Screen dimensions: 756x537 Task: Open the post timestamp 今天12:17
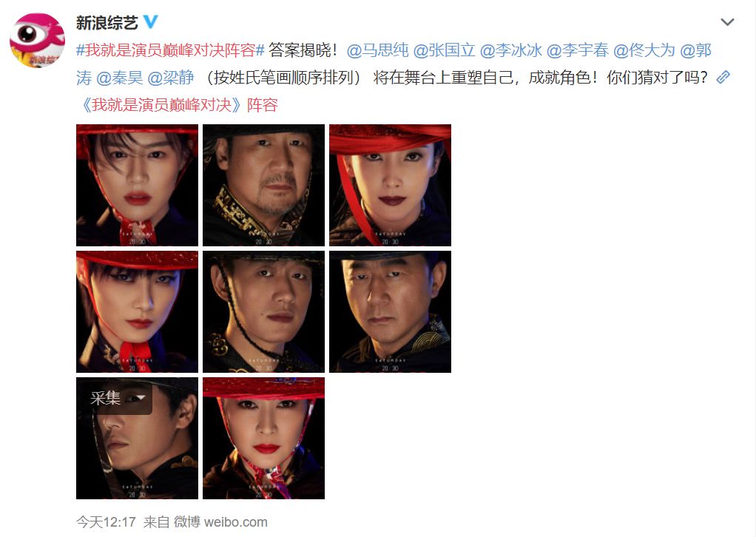106,521
